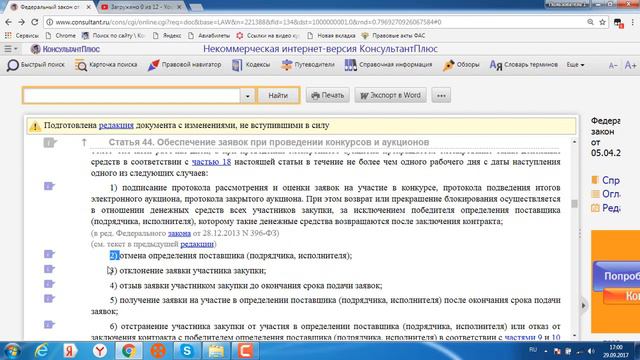Go back in browser
Viewport: 640px width, 360px height.
click(9, 22)
